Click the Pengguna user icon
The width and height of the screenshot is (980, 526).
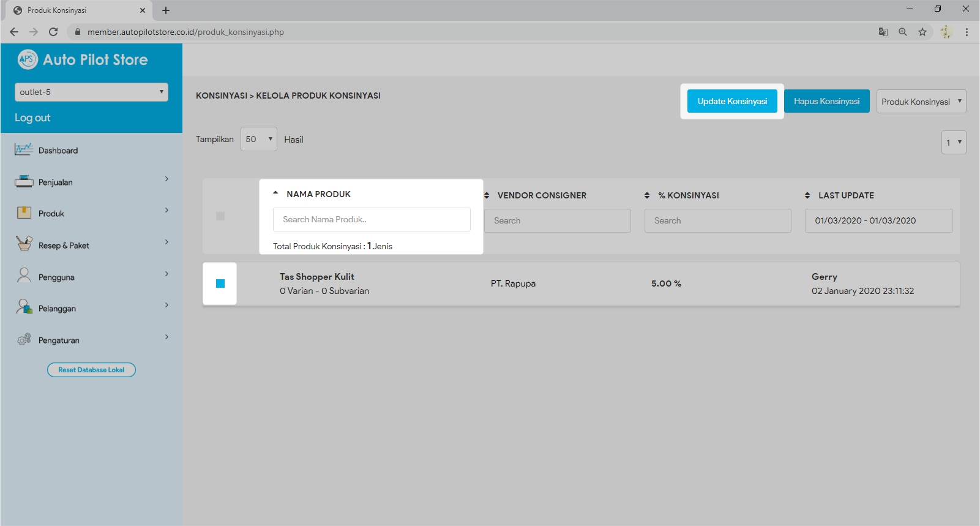coord(24,276)
